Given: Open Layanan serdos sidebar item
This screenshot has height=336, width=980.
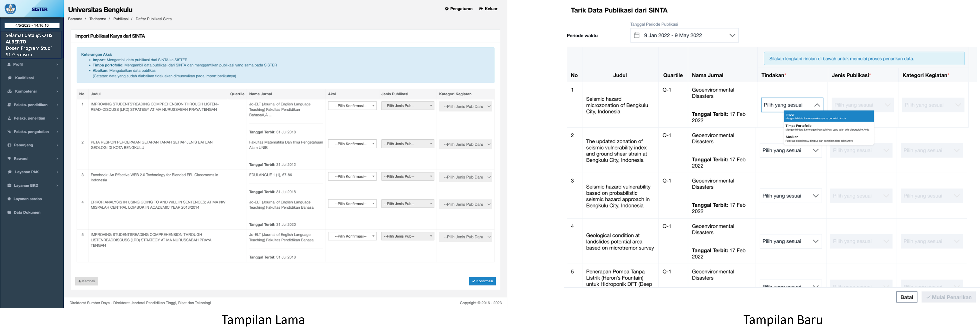Looking at the screenshot, I should tap(32, 199).
